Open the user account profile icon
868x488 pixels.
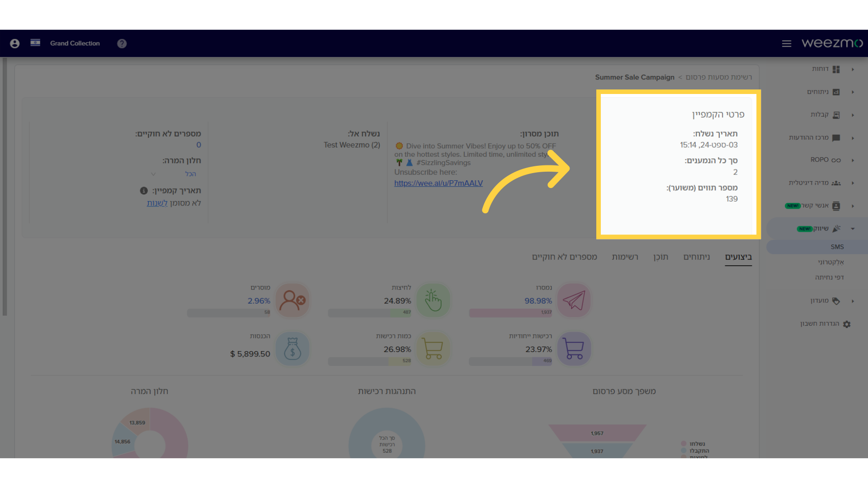(15, 43)
